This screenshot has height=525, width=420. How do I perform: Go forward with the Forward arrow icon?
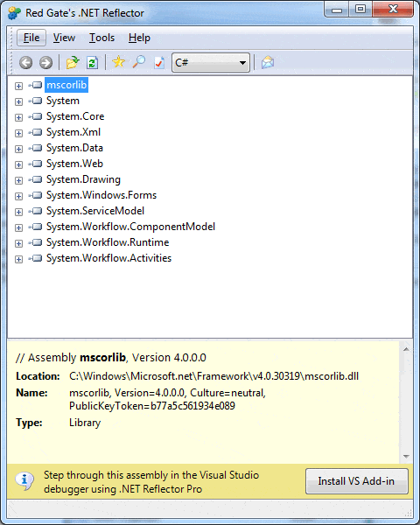[x=45, y=63]
